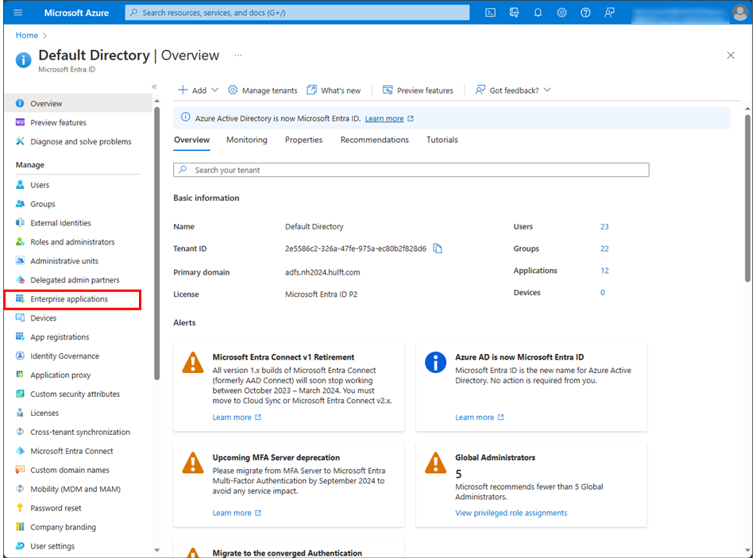Open portal settings gear
756x558 pixels.
561,13
